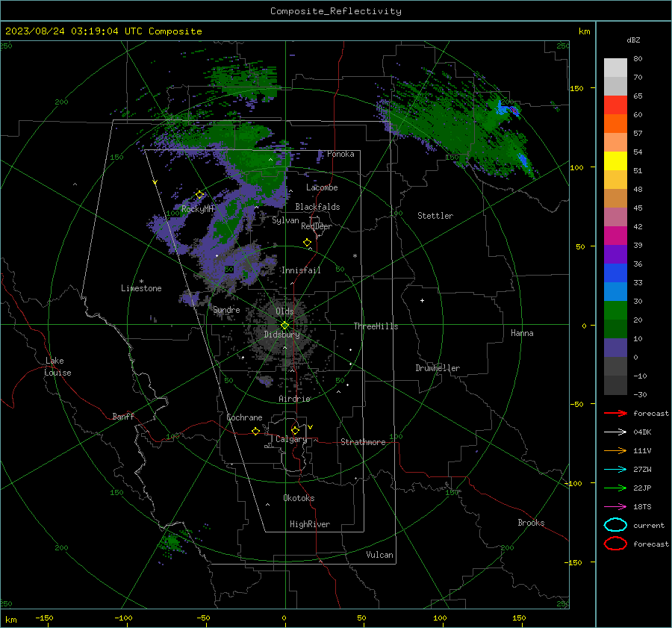This screenshot has height=628, width=672.
Task: Click the Sylvan label
Action: coord(285,220)
